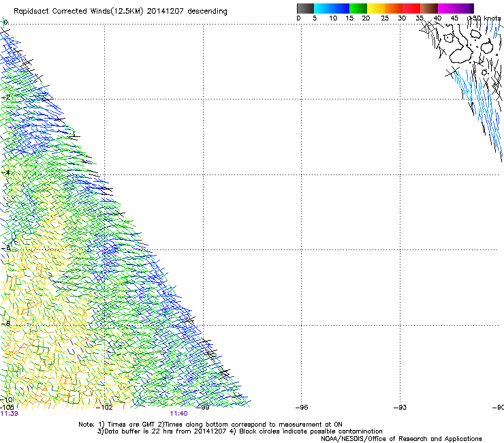Click the '-2' latitude axis label
The image size is (504, 443).
point(6,97)
